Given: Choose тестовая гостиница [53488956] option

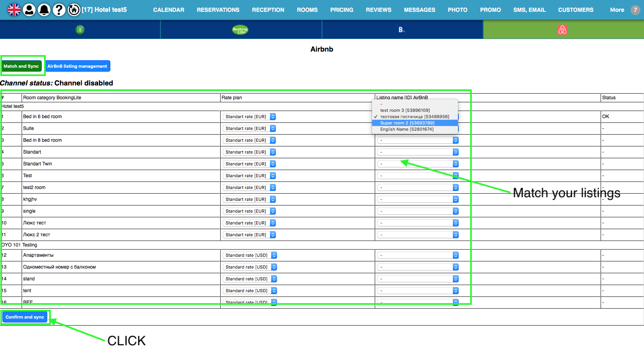Looking at the screenshot, I should coord(415,117).
